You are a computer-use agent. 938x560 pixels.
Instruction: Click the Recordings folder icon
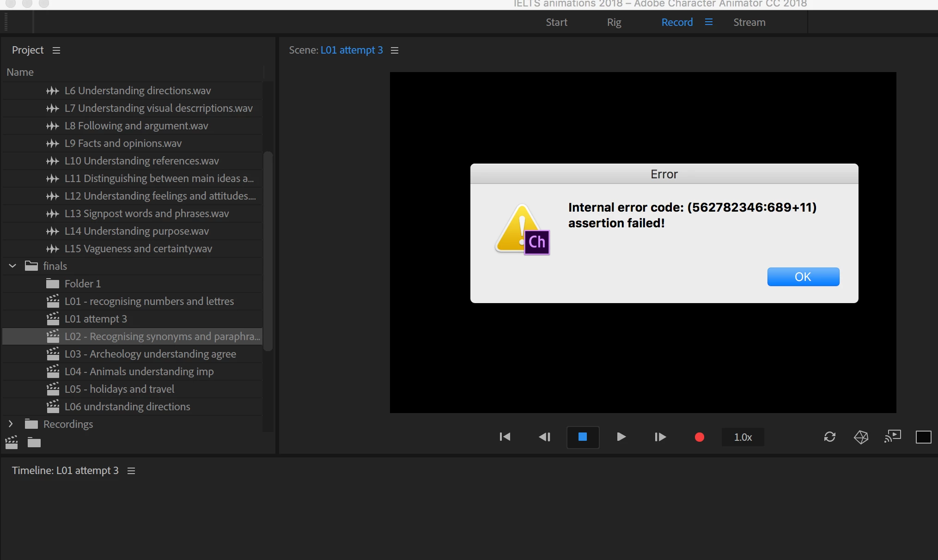[x=31, y=424]
